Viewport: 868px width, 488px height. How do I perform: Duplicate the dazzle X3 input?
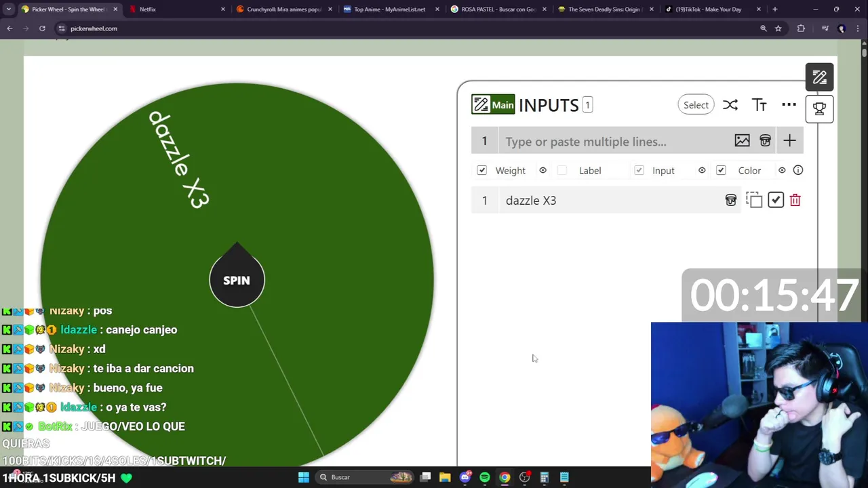pyautogui.click(x=754, y=200)
